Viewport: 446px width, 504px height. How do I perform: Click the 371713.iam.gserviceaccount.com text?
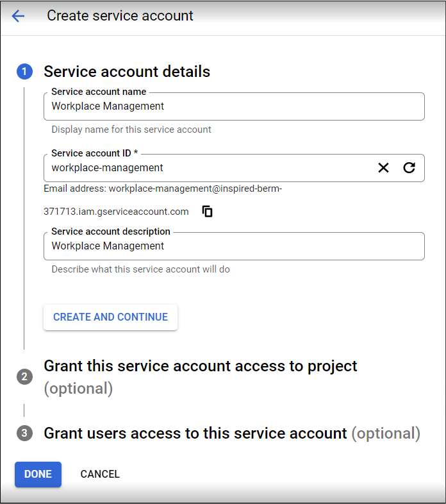pyautogui.click(x=116, y=212)
